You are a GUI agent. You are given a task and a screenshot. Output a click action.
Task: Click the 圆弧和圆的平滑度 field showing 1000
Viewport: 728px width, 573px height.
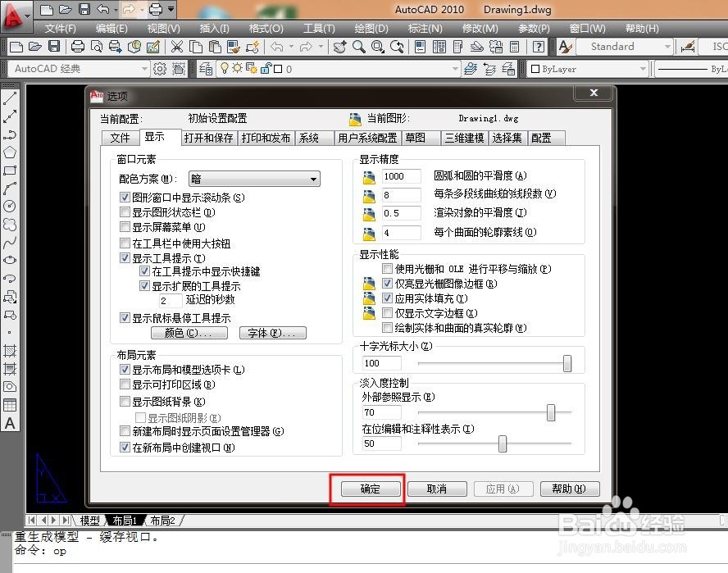[401, 176]
